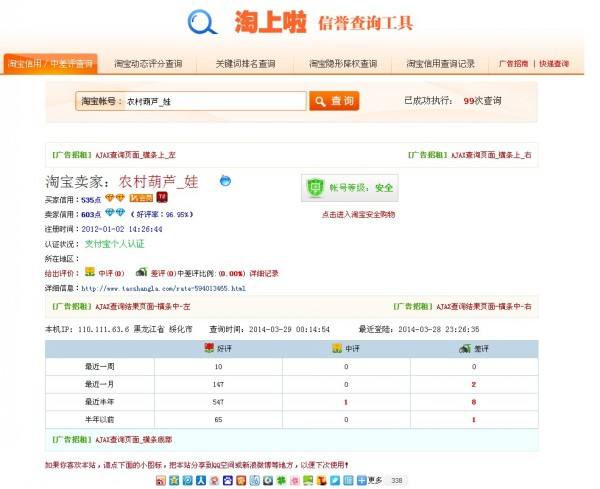Click the 更多 share options link

coord(375,480)
